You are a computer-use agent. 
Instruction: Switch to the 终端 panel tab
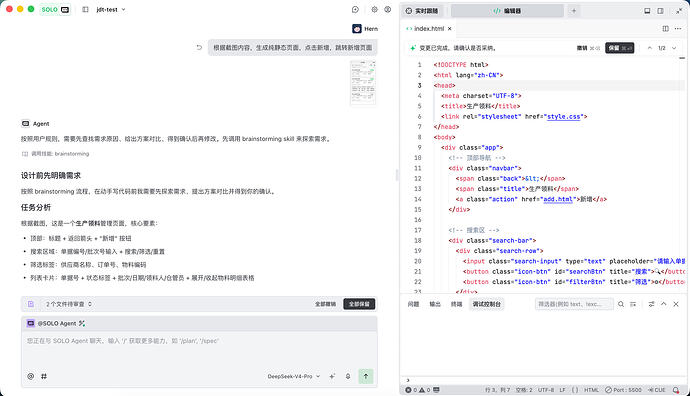click(456, 304)
